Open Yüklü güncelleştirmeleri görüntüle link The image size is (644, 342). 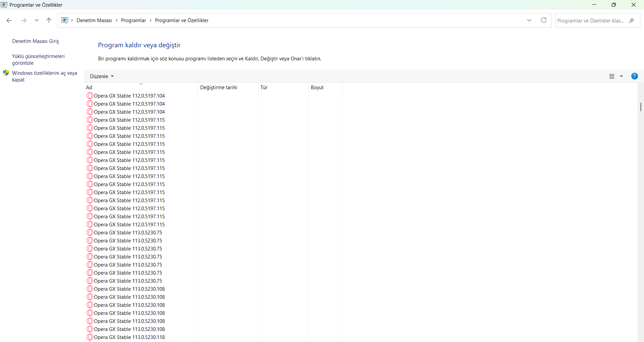pos(38,60)
